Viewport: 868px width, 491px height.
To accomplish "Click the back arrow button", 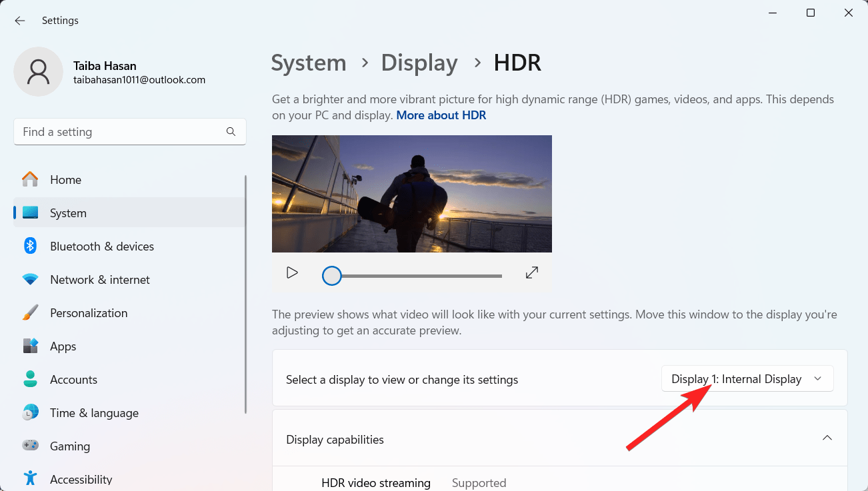I will [19, 20].
